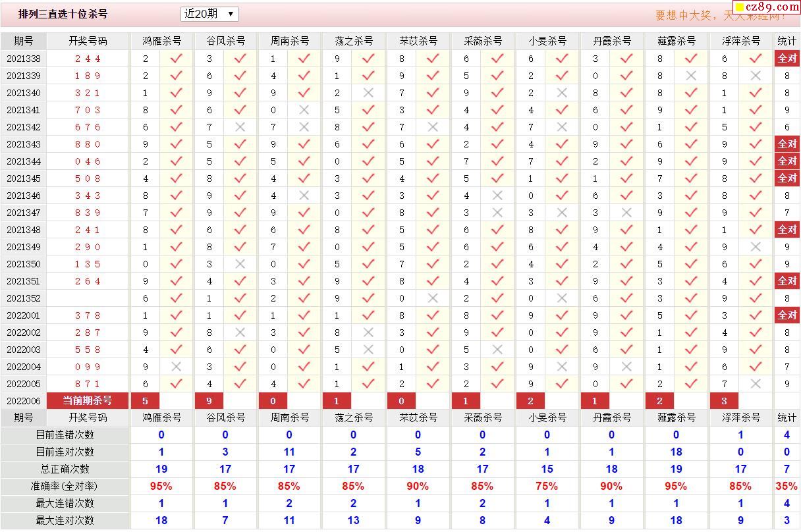
Task: Select 鸿雁杀号 current-period red number 5
Action: pyautogui.click(x=146, y=400)
